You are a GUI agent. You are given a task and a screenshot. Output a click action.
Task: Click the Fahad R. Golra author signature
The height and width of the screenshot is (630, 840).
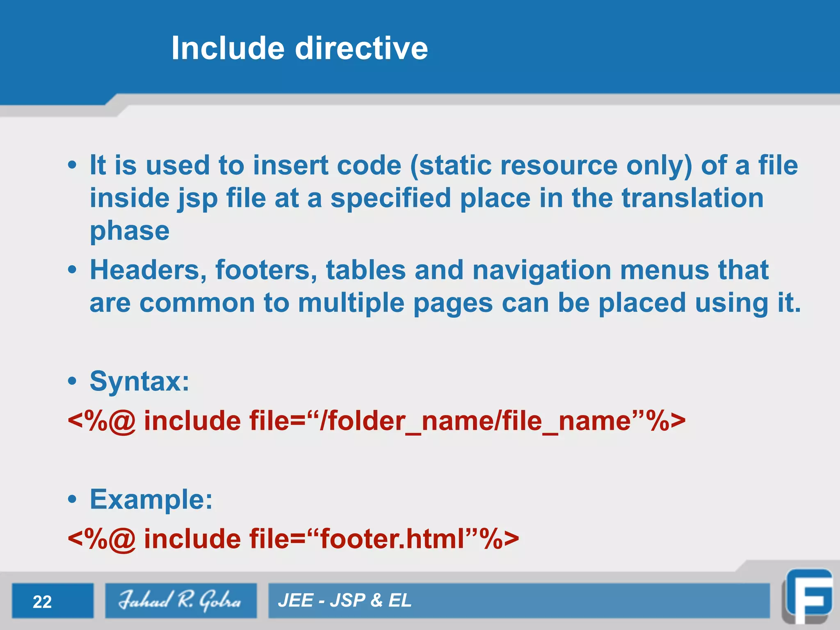click(180, 600)
